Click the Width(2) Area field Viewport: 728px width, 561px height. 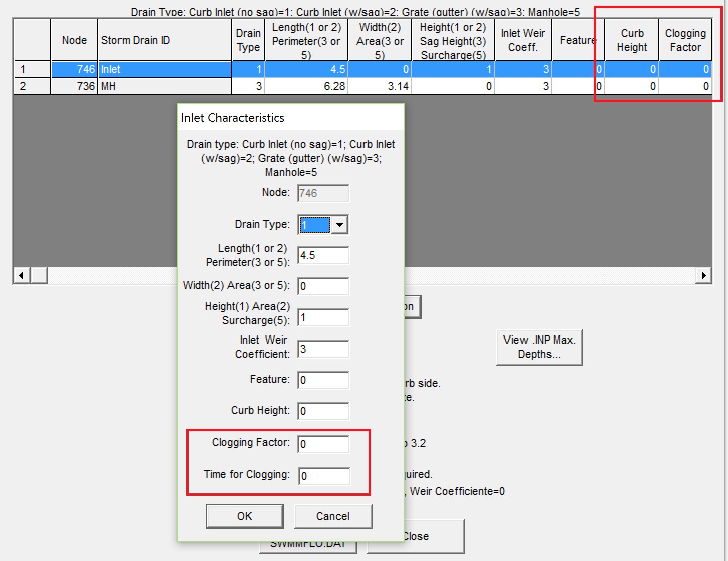(x=323, y=286)
